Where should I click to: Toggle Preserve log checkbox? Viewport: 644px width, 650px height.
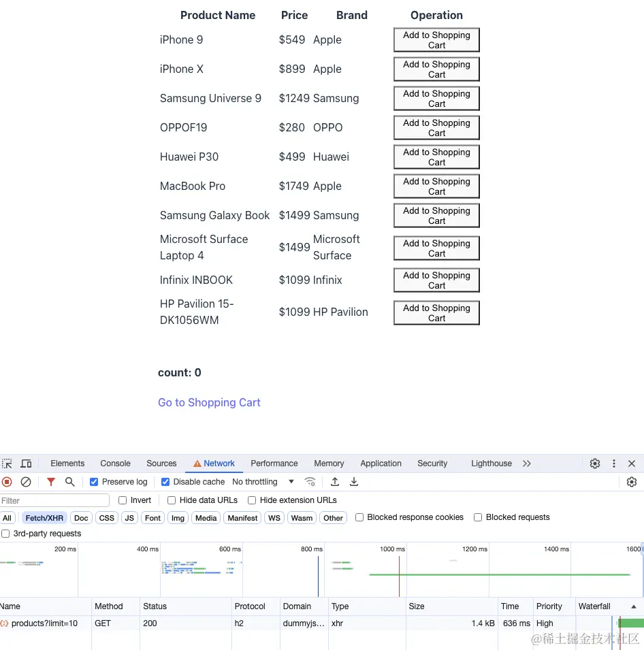(94, 482)
